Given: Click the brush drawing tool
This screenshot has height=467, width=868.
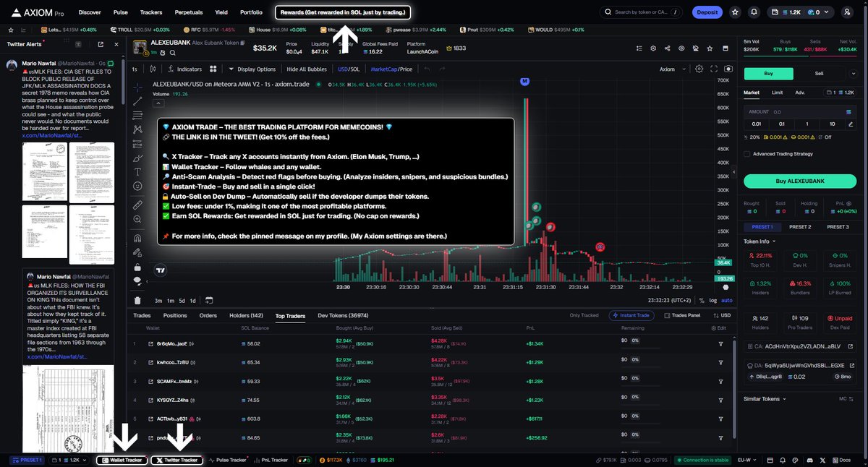Looking at the screenshot, I should pyautogui.click(x=137, y=157).
